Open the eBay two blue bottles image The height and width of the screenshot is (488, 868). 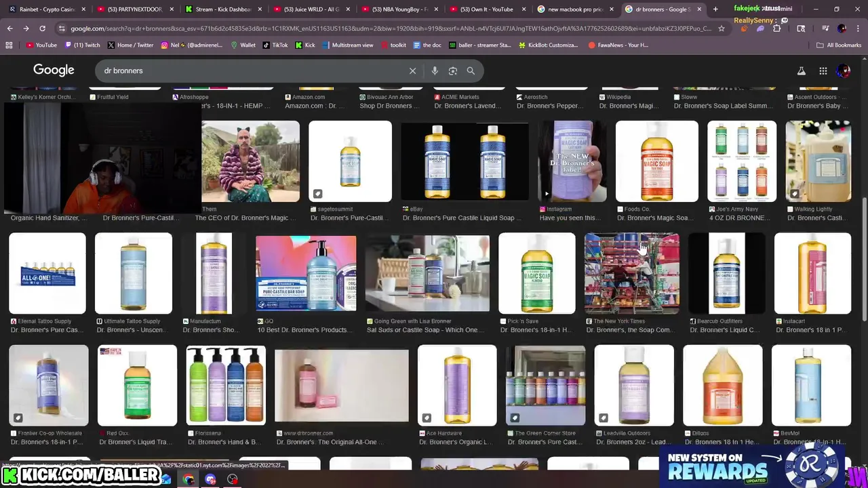(465, 161)
